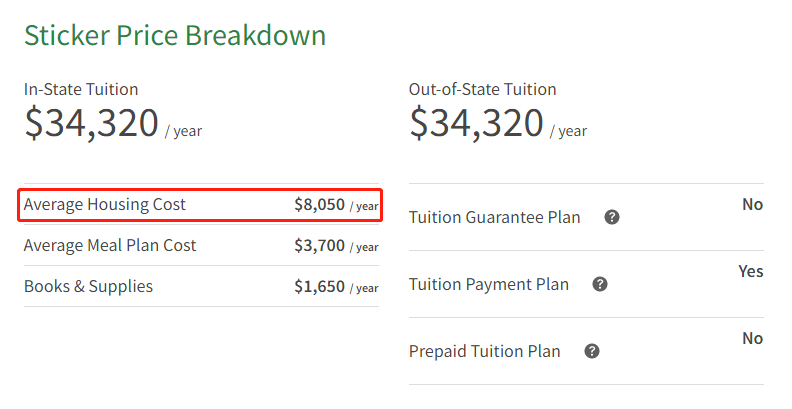Select the Sticker Price Breakdown heading
This screenshot has width=792, height=409.
(175, 35)
